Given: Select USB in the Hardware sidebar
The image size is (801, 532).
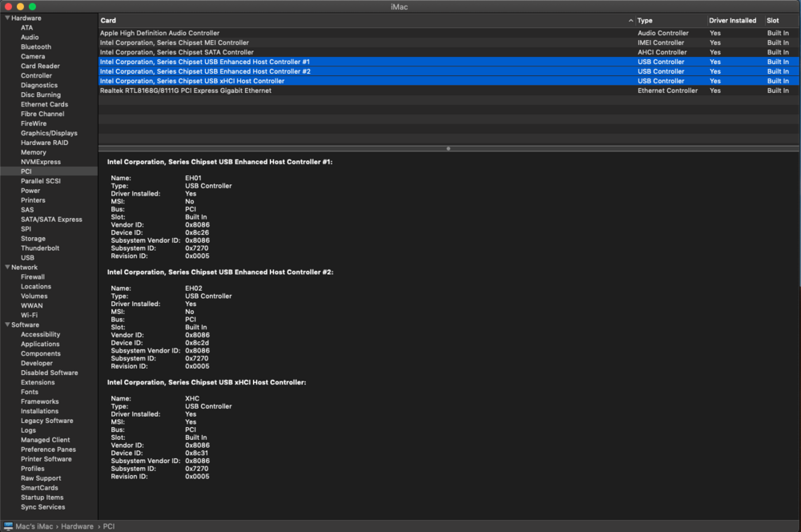Looking at the screenshot, I should (27, 258).
